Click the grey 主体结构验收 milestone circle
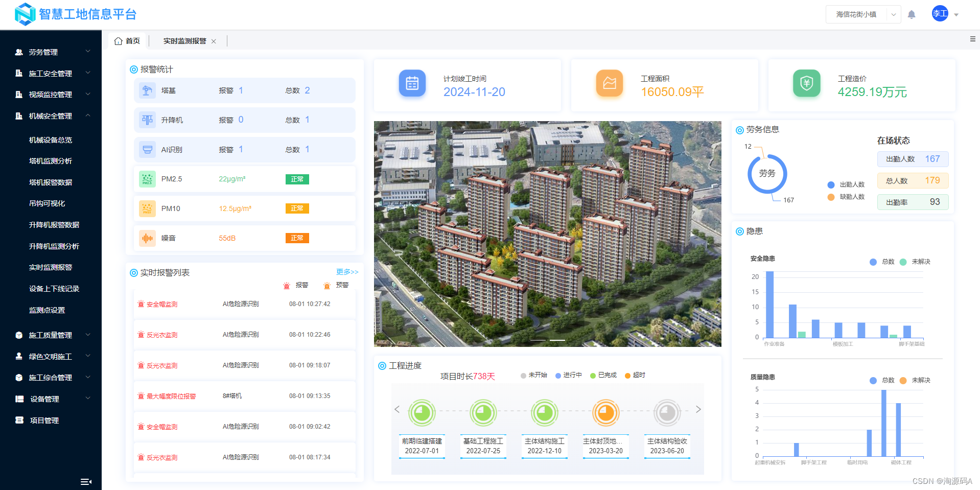Screen dimensions: 980x490 pos(667,412)
